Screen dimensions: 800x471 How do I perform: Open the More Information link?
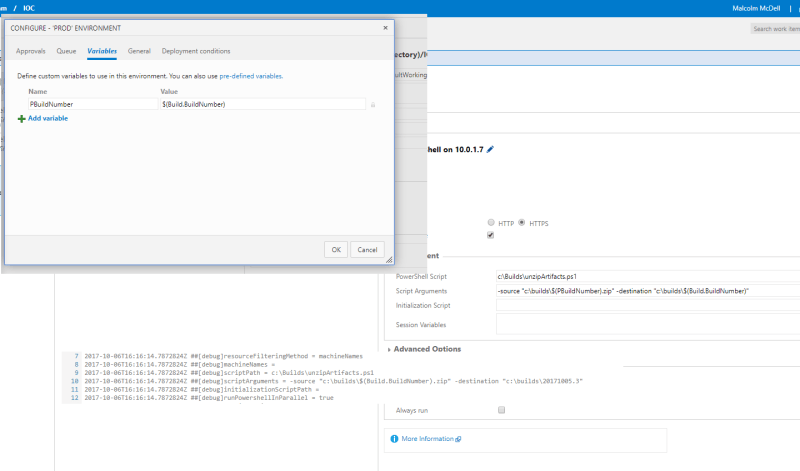(x=427, y=439)
